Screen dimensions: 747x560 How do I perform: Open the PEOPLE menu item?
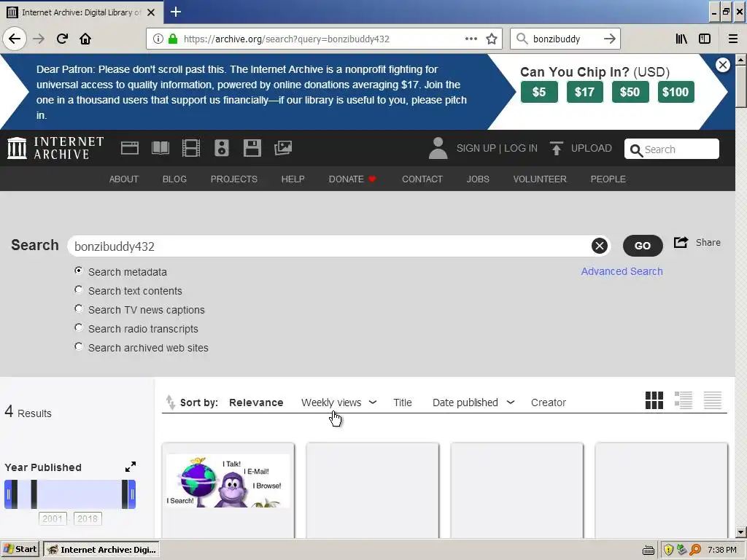point(608,179)
